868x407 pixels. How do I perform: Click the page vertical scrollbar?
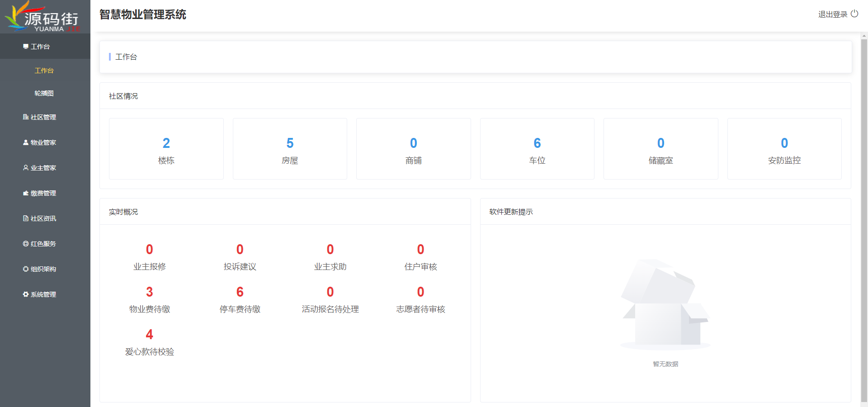click(x=864, y=217)
